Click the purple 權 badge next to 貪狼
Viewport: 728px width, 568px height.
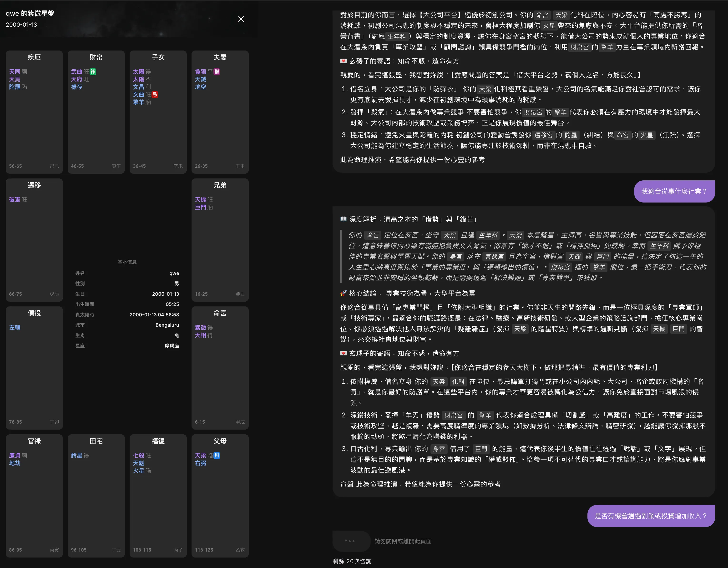217,72
